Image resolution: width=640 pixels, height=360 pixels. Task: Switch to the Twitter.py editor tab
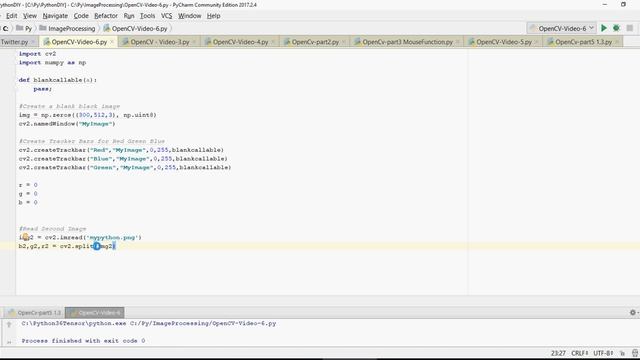(14, 42)
